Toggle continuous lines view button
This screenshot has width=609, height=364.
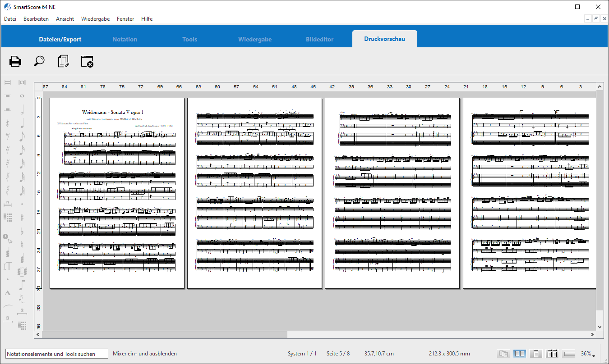click(569, 354)
